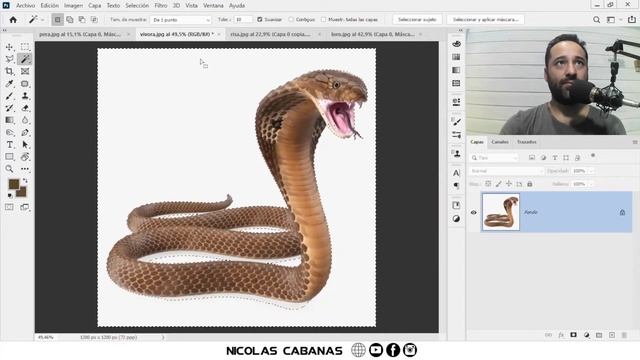Select the Path Selection tool

[25, 145]
